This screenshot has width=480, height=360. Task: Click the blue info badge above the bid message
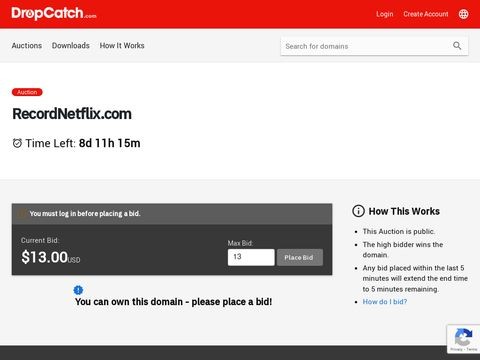pos(78,290)
